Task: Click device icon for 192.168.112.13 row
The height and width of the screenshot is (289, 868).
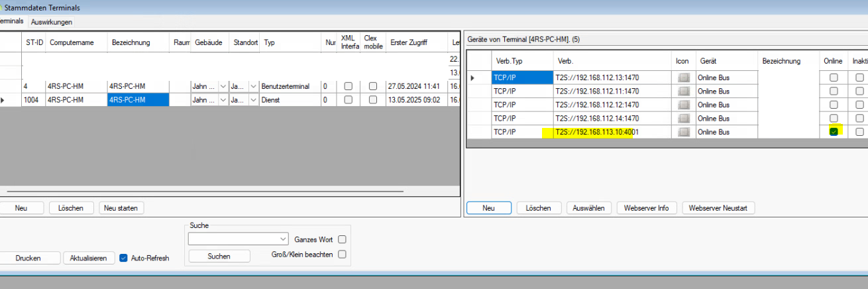Action: tap(683, 78)
